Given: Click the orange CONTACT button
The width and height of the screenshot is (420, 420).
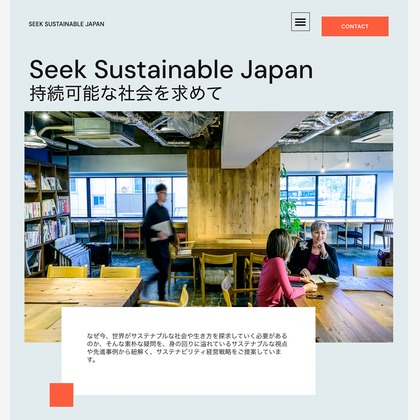Looking at the screenshot, I should pos(355,26).
